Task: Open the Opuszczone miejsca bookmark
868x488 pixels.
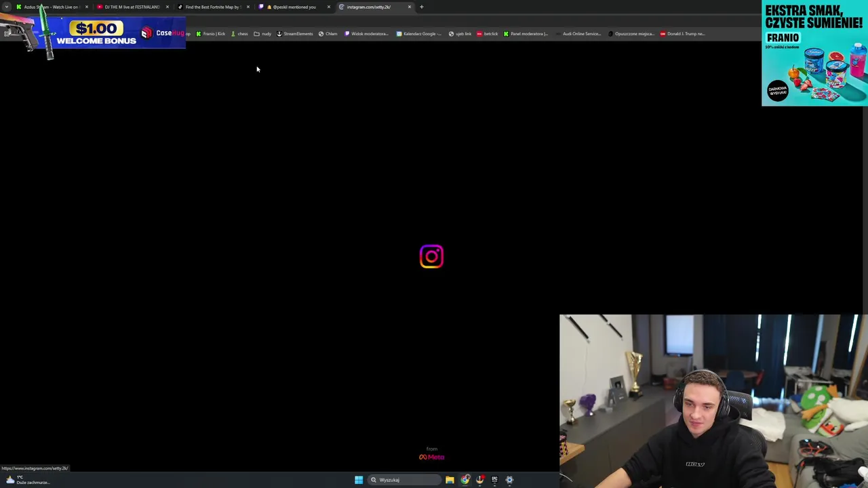Action: click(x=631, y=34)
